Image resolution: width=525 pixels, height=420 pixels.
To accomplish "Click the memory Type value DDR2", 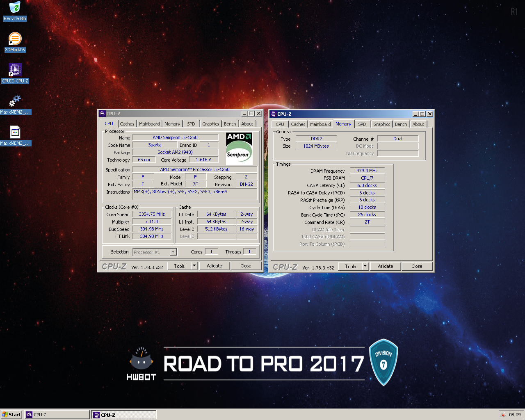I will pyautogui.click(x=316, y=139).
